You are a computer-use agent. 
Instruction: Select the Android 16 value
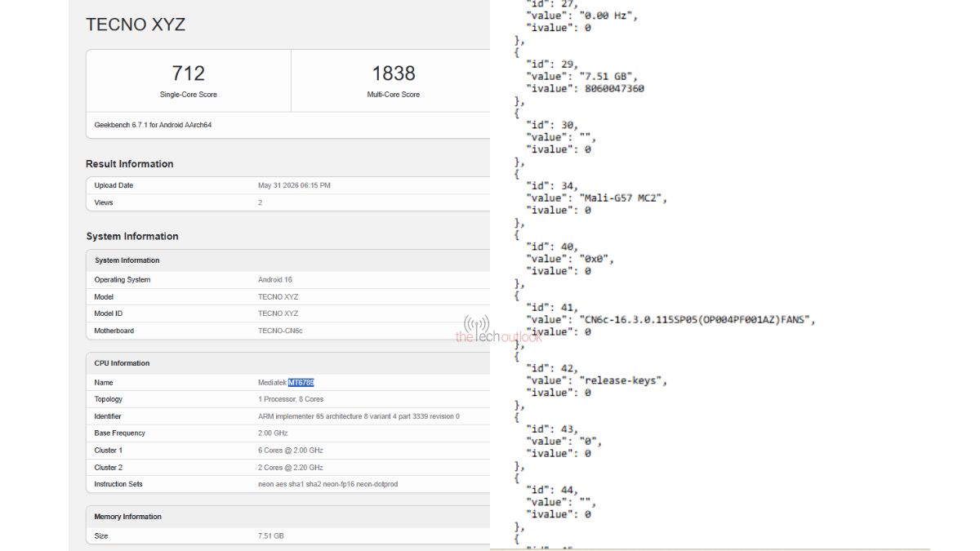coord(275,280)
